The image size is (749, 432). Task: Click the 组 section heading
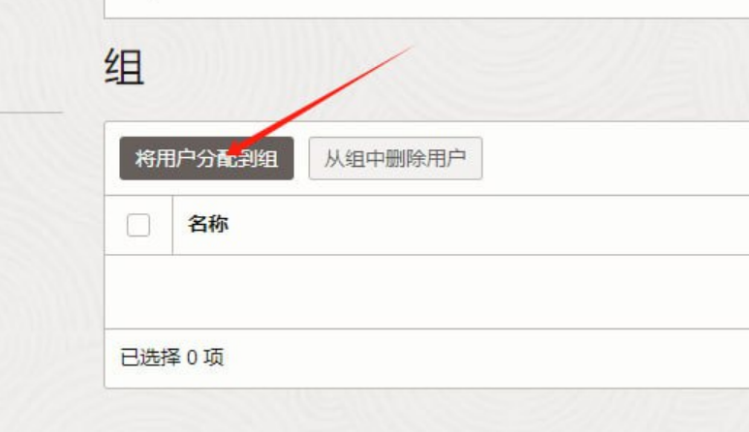pos(124,67)
